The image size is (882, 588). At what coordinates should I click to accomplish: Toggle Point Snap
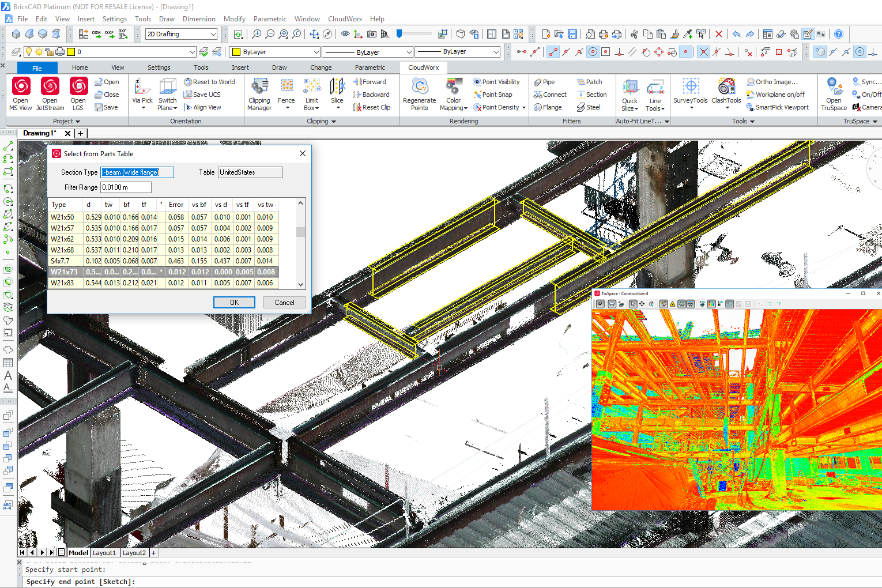click(x=493, y=95)
